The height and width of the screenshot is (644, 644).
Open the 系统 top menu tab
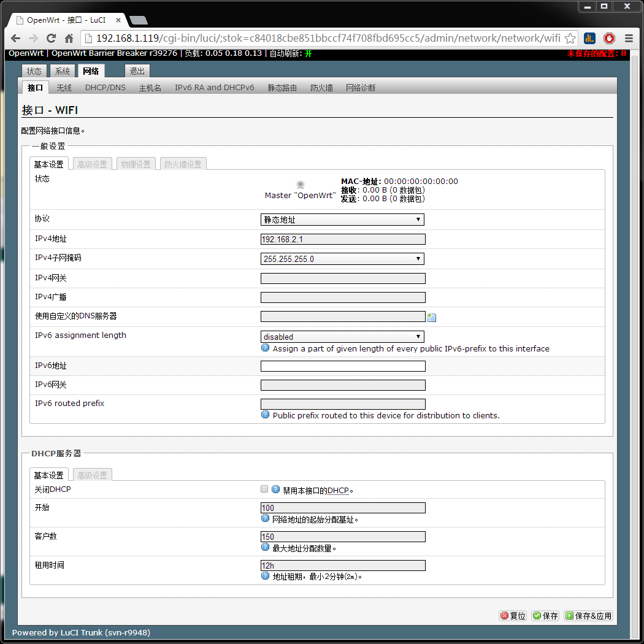click(x=63, y=71)
